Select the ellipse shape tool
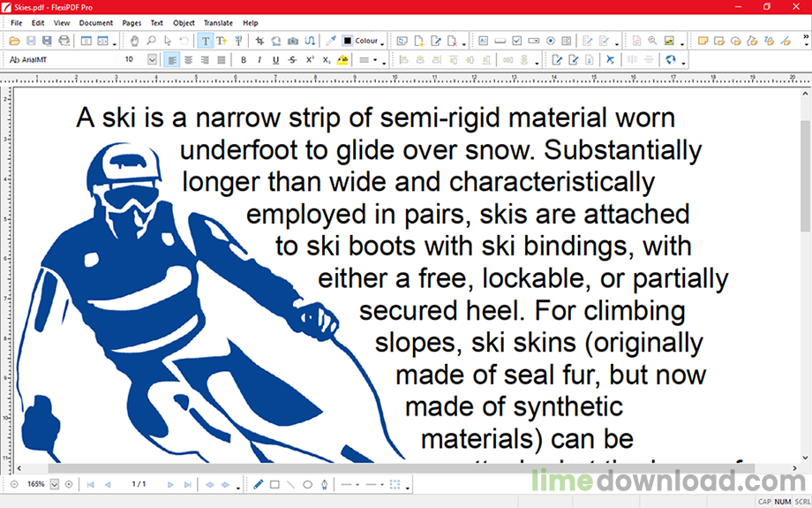Viewport: 812px width, 508px height. click(x=308, y=485)
